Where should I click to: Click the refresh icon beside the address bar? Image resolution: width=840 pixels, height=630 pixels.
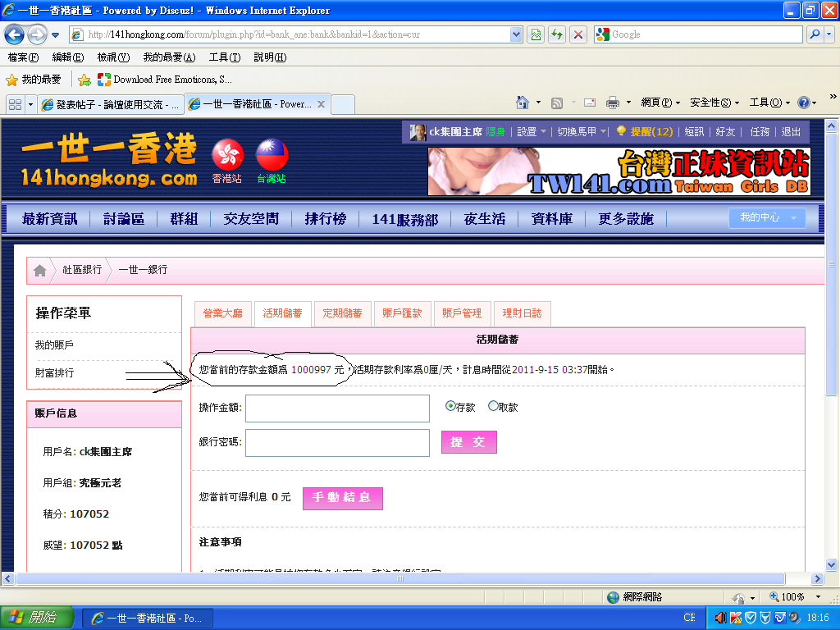(555, 34)
